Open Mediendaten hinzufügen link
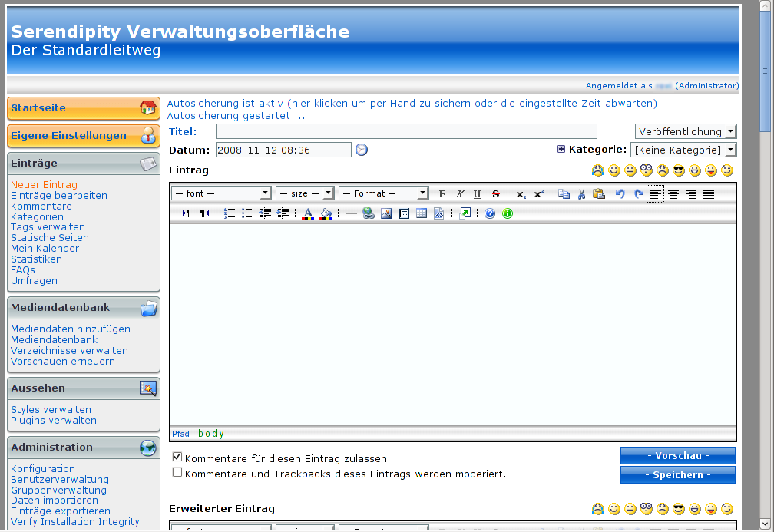The width and height of the screenshot is (774, 532). [x=71, y=329]
